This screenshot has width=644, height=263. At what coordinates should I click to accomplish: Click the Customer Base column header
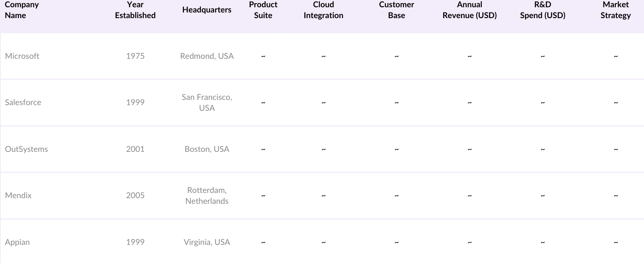396,10
